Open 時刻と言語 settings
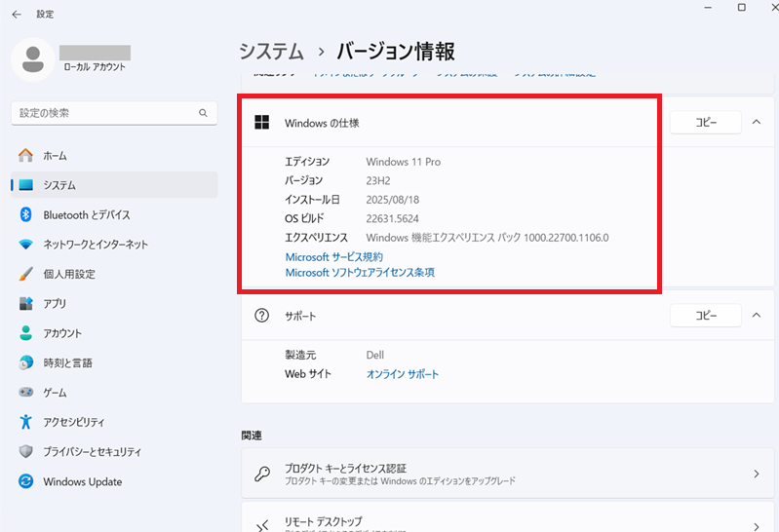This screenshot has height=532, width=779. 114,362
